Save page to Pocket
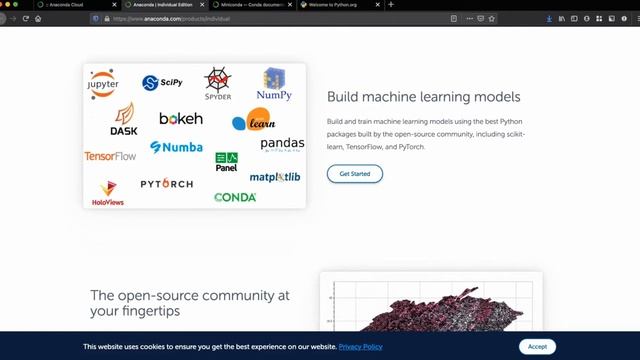The image size is (640, 360). (481, 19)
